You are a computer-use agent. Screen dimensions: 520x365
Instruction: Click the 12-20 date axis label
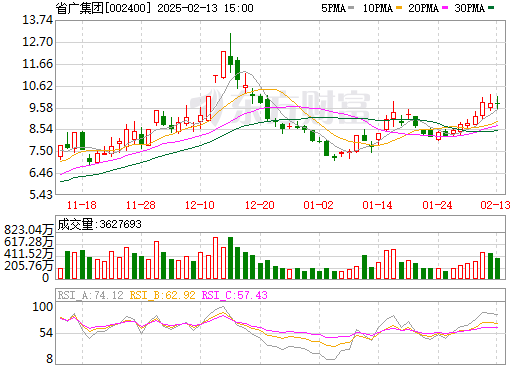pyautogui.click(x=260, y=205)
